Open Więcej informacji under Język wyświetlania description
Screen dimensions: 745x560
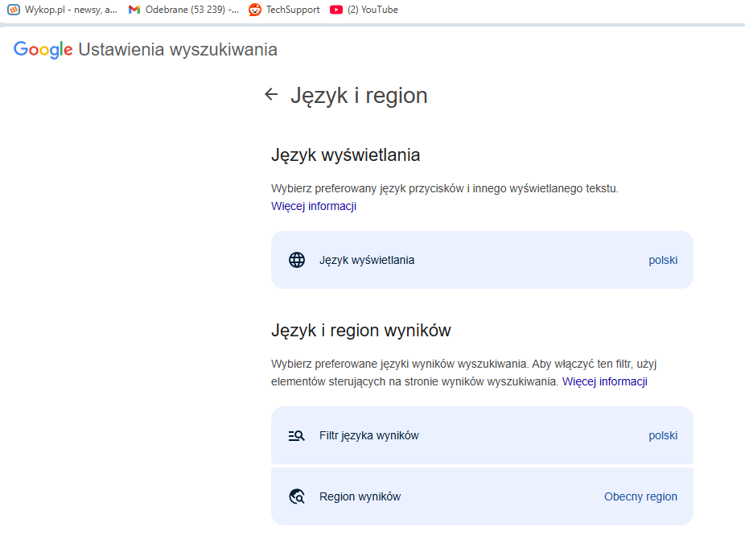[x=314, y=206]
